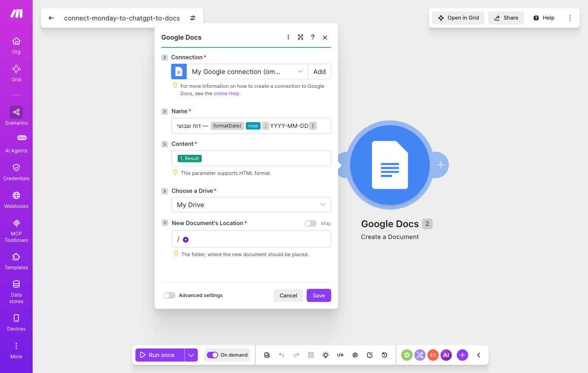588x373 pixels.
Task: Expand the New Document's Location field arrow
Action: point(165,223)
